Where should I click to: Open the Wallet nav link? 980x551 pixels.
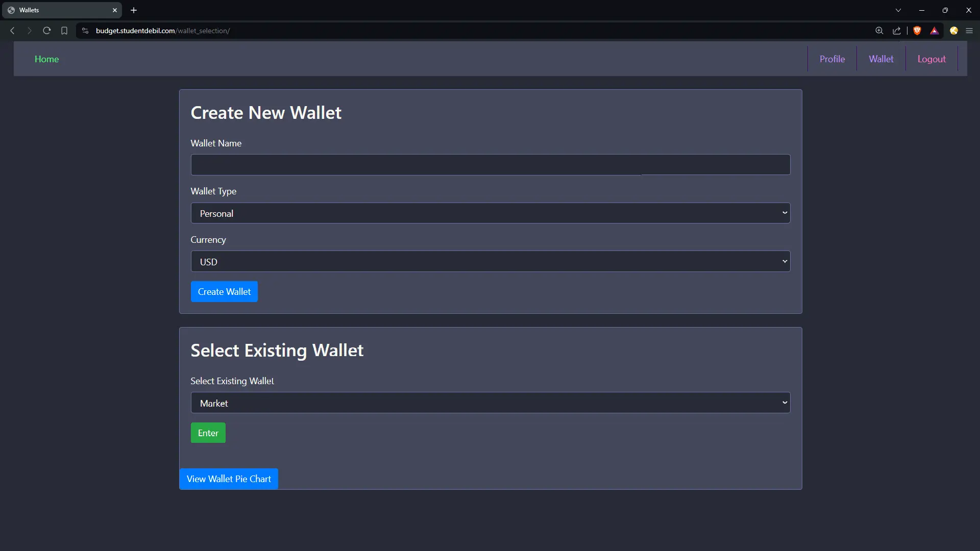[881, 59]
